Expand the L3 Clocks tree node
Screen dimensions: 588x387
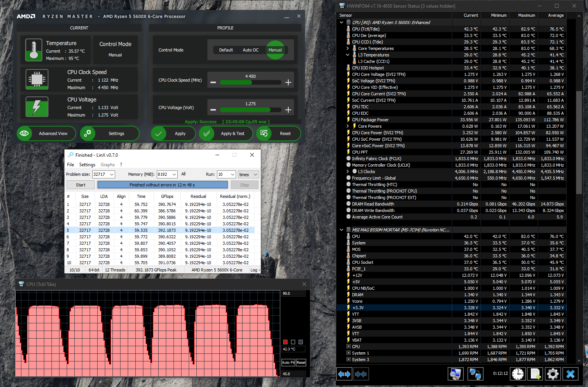coord(347,172)
